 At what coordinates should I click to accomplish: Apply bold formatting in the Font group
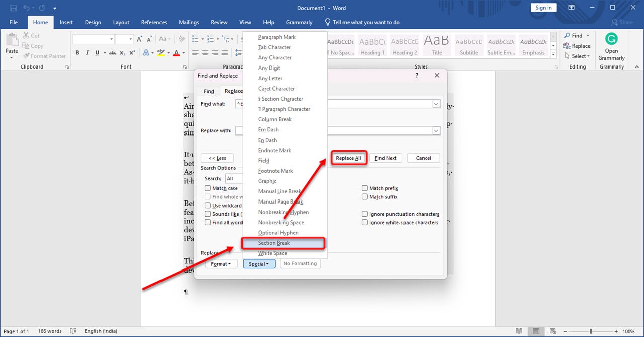point(77,52)
